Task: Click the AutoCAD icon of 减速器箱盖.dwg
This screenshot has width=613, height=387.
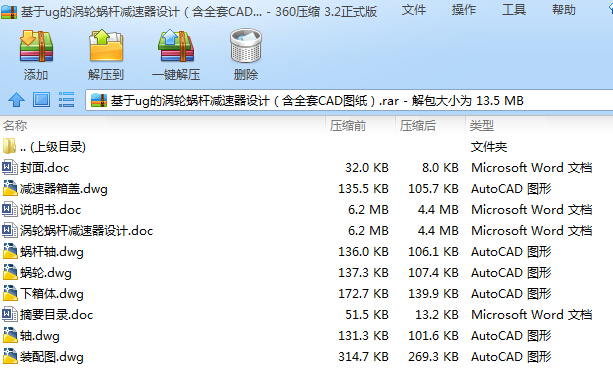Action: point(10,188)
